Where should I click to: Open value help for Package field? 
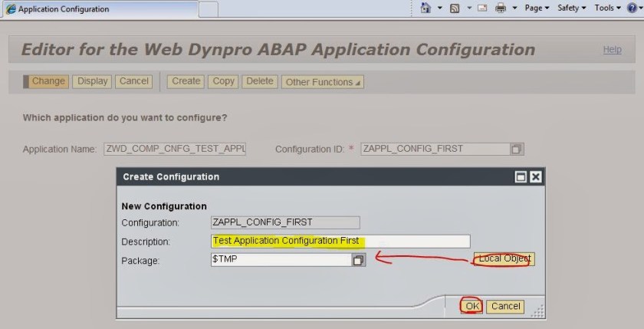coord(359,260)
